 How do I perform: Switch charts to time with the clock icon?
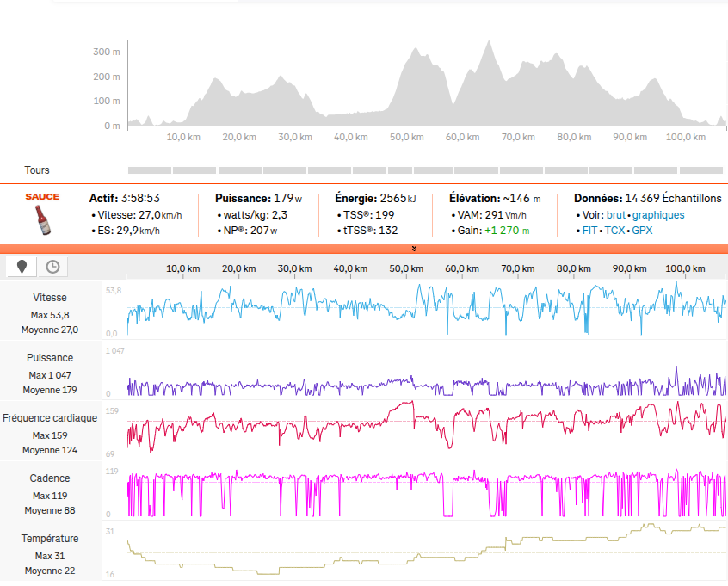pyautogui.click(x=52, y=267)
